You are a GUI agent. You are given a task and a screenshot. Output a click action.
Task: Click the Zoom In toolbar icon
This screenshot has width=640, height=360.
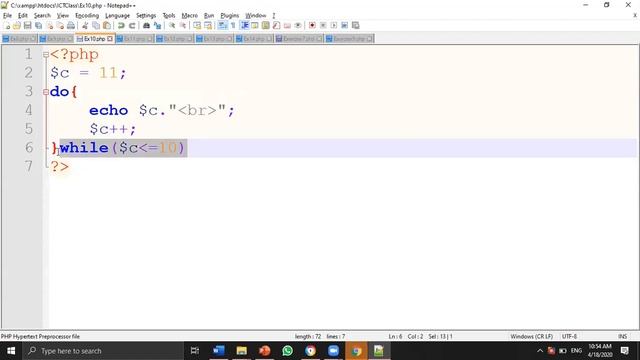coord(172,25)
